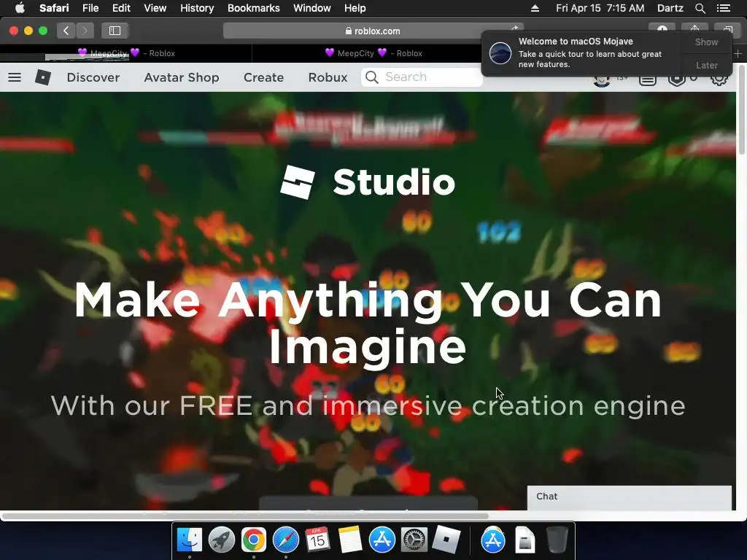Click the Safari compass in the Dock
Screen dimensions: 747x560
(285, 540)
